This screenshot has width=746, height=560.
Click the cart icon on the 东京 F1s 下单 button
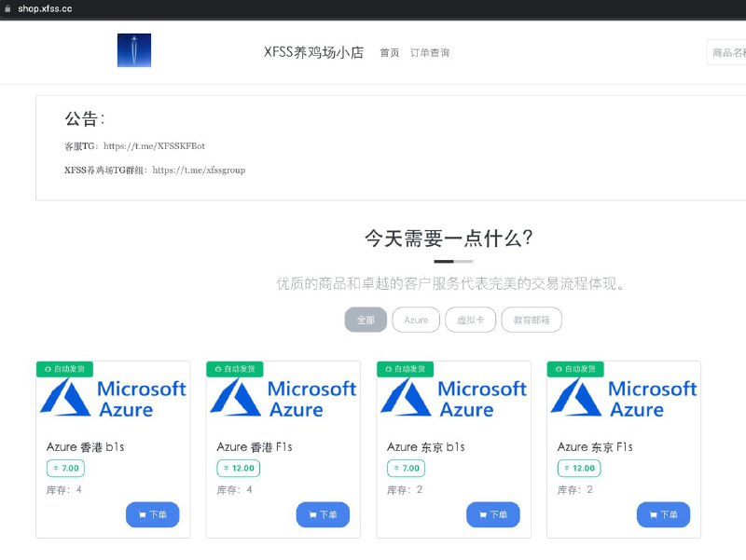[x=653, y=514]
